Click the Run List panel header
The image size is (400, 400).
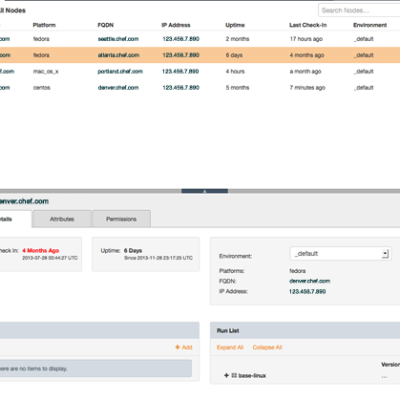click(x=305, y=330)
